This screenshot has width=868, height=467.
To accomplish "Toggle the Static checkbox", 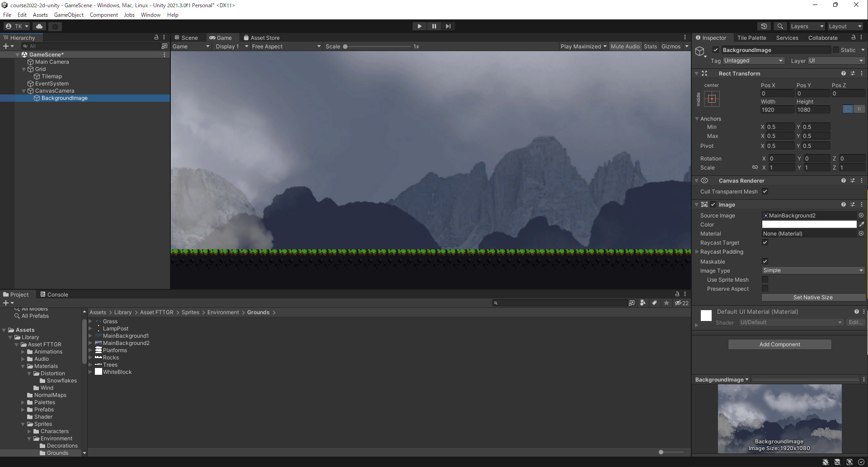I will point(836,50).
